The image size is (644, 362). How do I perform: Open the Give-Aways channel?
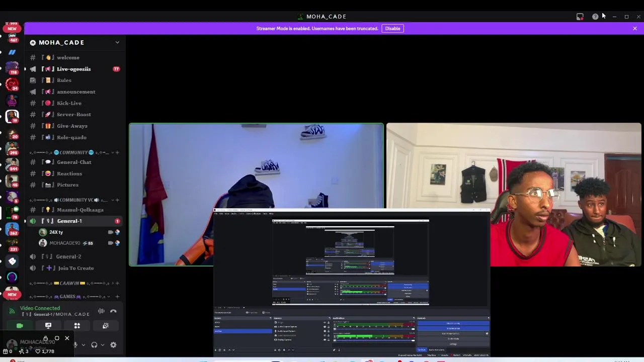coord(75,126)
